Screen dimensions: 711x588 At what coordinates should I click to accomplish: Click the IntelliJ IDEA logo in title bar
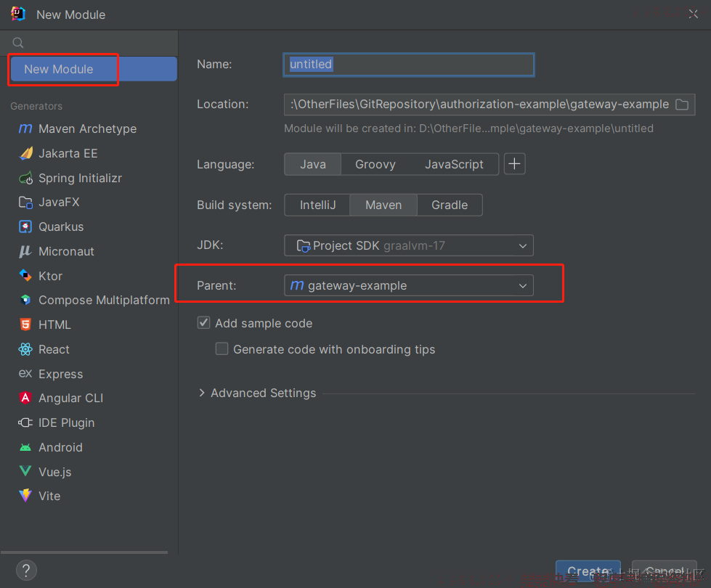[x=17, y=14]
